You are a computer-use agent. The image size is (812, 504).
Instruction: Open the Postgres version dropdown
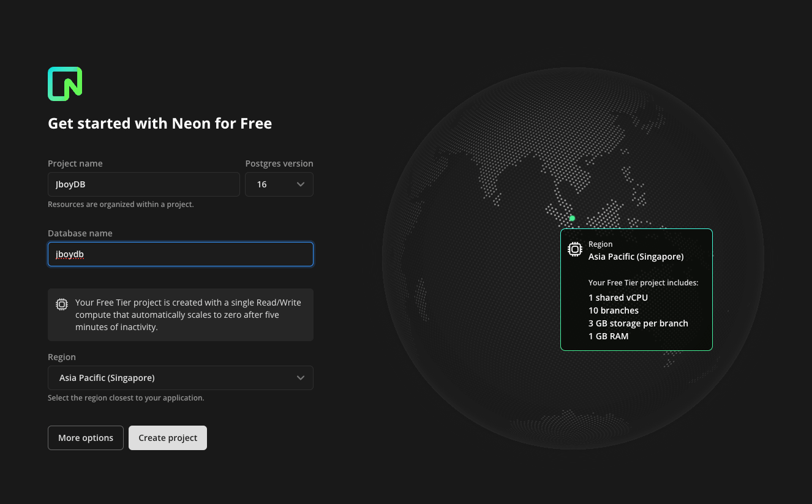click(279, 184)
